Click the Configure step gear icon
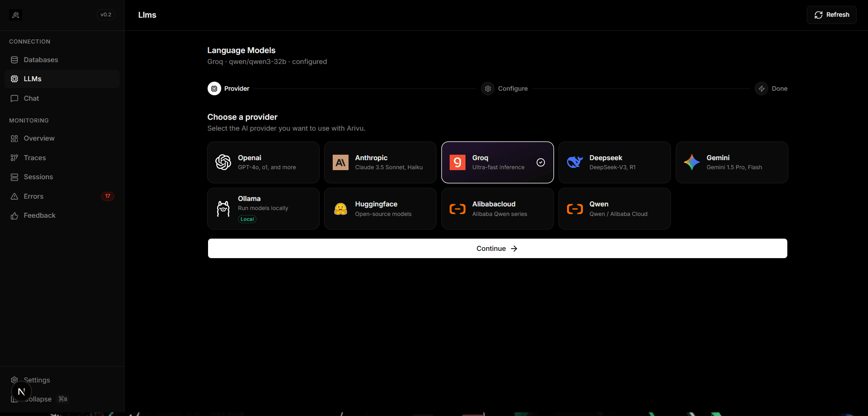The width and height of the screenshot is (868, 416). pyautogui.click(x=488, y=88)
